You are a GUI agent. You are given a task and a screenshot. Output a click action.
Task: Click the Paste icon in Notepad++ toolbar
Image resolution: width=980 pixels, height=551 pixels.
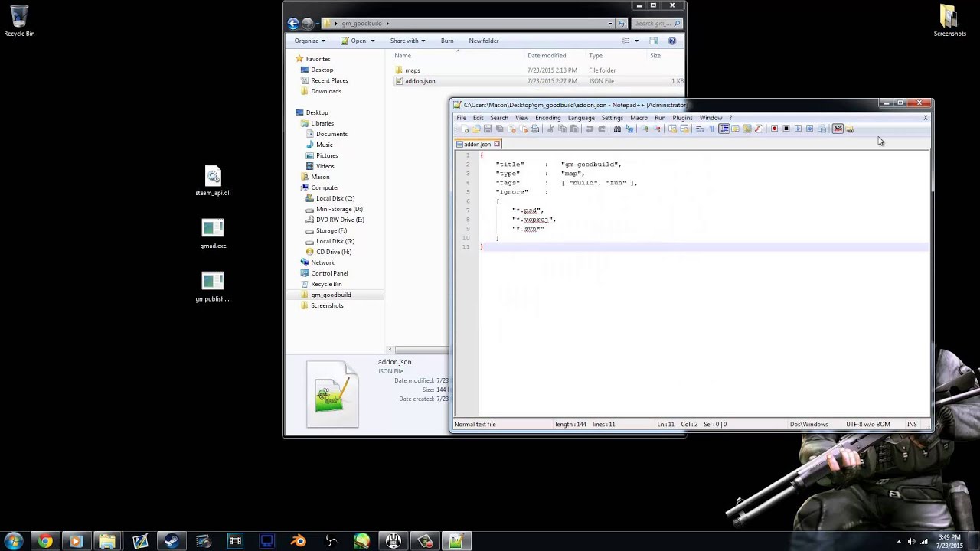tap(574, 129)
